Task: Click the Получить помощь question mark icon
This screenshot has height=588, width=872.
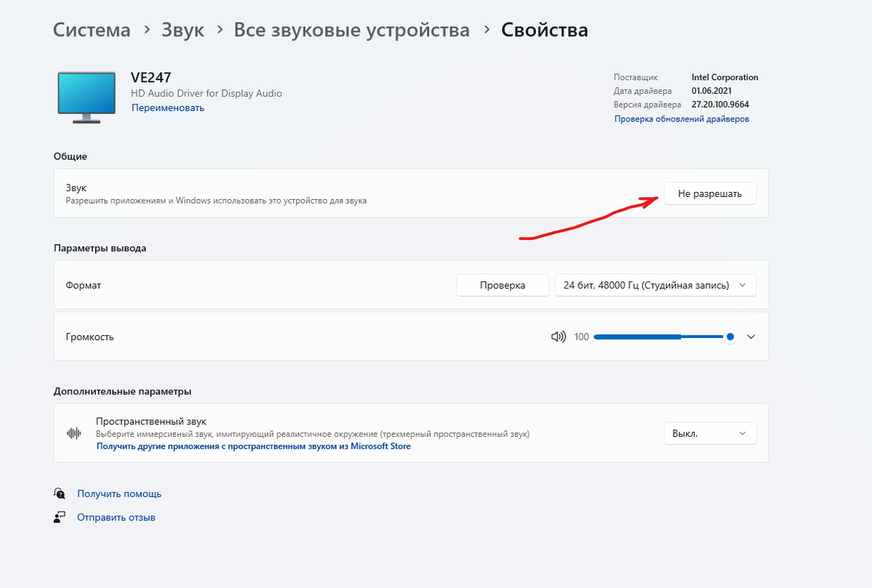Action: tap(60, 493)
